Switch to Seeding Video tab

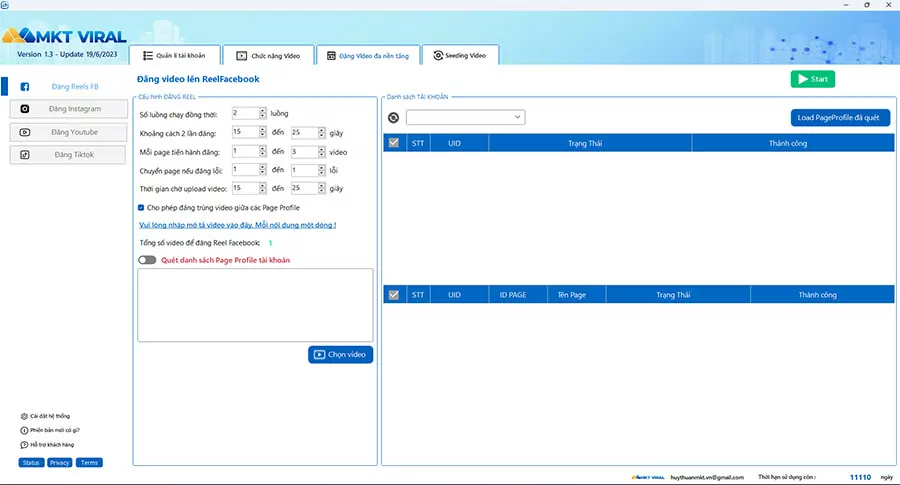tap(460, 56)
